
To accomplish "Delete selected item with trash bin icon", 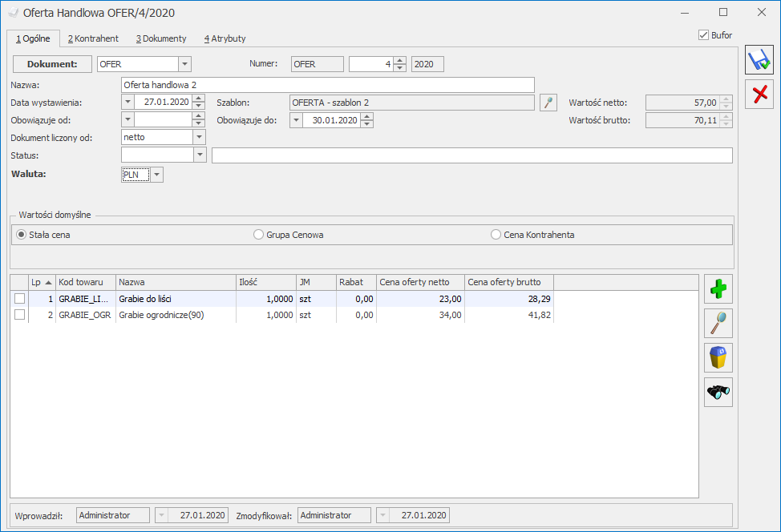I will [x=718, y=357].
